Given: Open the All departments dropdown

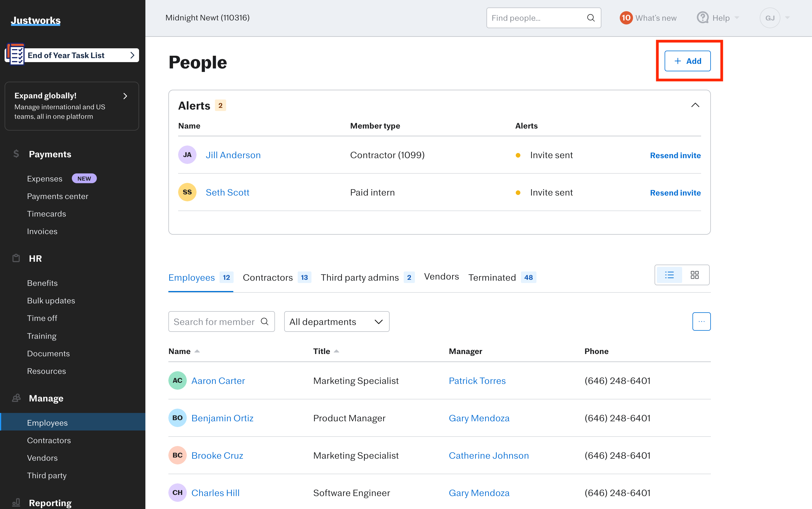Looking at the screenshot, I should pos(336,322).
